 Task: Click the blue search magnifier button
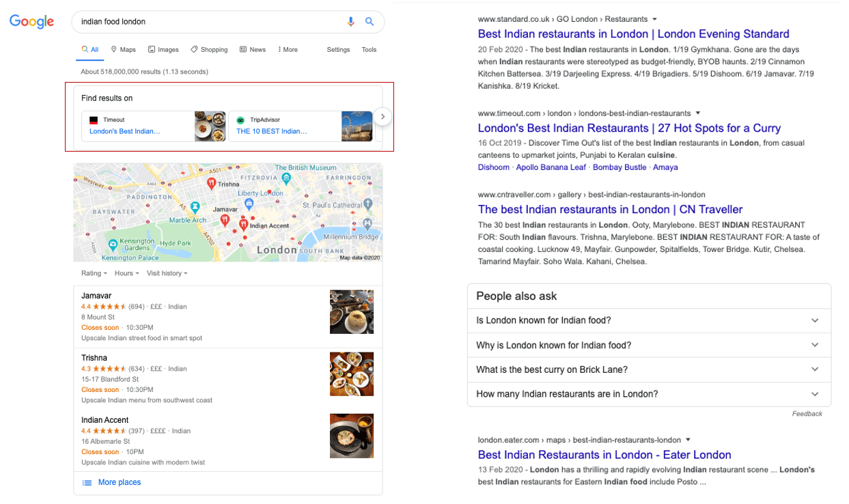(x=370, y=22)
